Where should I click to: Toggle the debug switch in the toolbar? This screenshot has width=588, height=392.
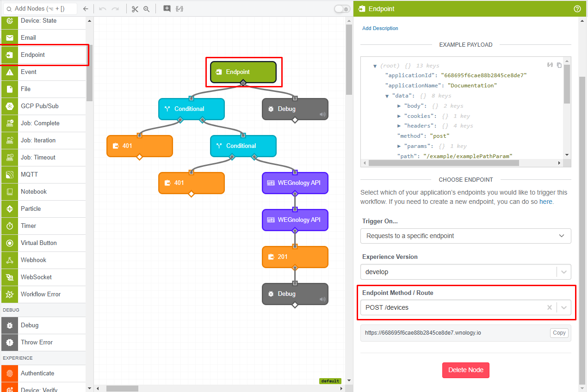click(x=342, y=9)
